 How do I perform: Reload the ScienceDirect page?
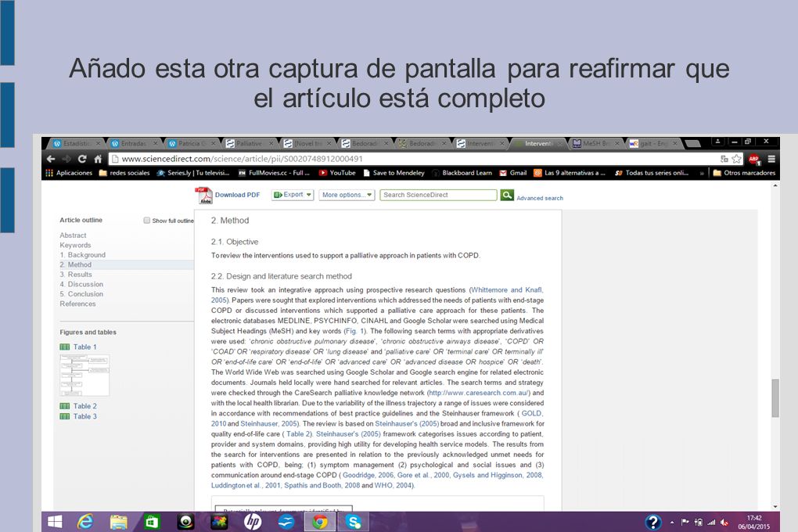[82, 159]
